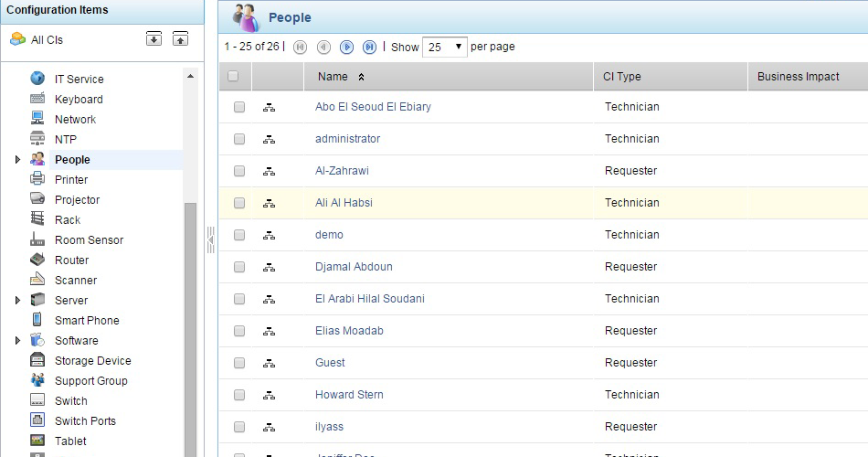Check the box next to Howard Stern
The image size is (868, 457).
(239, 395)
